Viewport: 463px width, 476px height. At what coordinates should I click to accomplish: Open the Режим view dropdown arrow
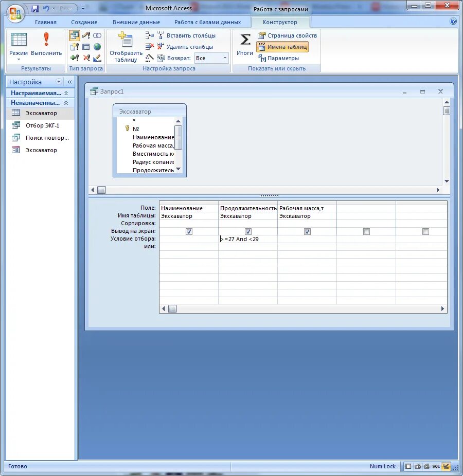(19, 60)
